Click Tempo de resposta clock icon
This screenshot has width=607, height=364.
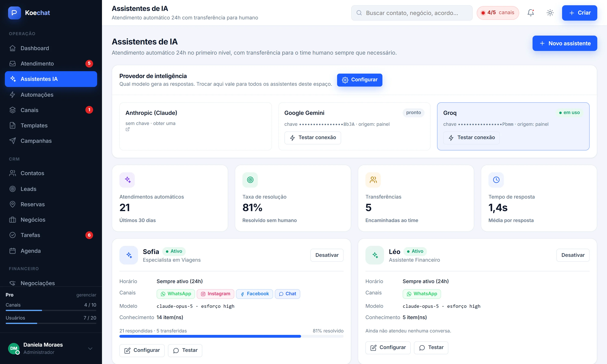pyautogui.click(x=496, y=180)
